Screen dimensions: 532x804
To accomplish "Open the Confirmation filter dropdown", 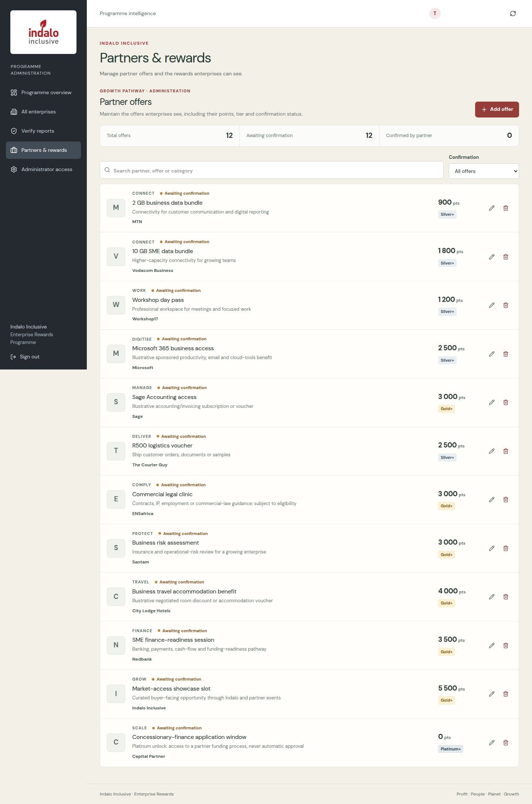I will point(484,171).
